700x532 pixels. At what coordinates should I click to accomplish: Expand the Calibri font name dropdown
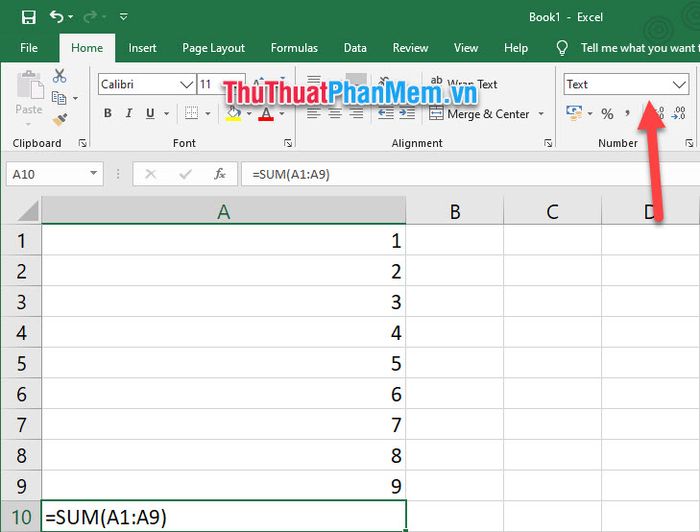[186, 85]
